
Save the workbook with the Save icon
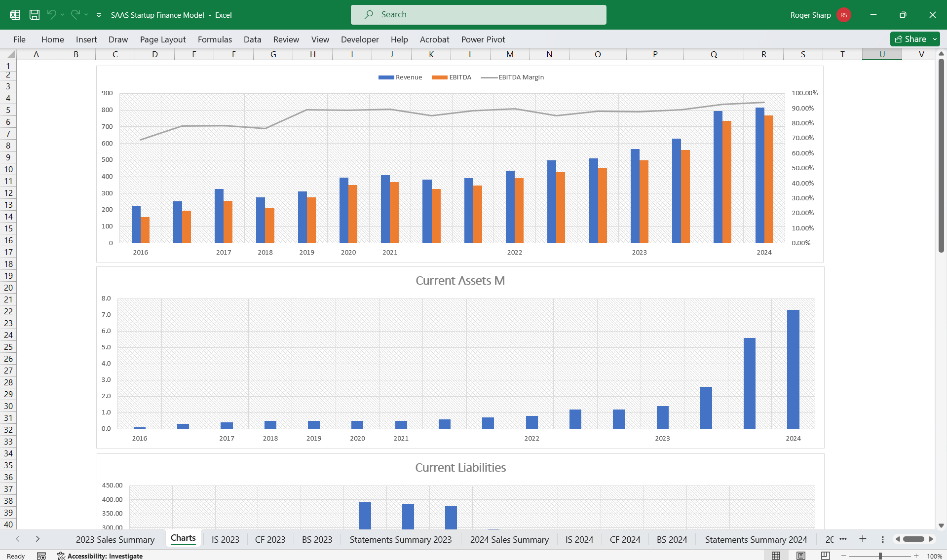[35, 15]
